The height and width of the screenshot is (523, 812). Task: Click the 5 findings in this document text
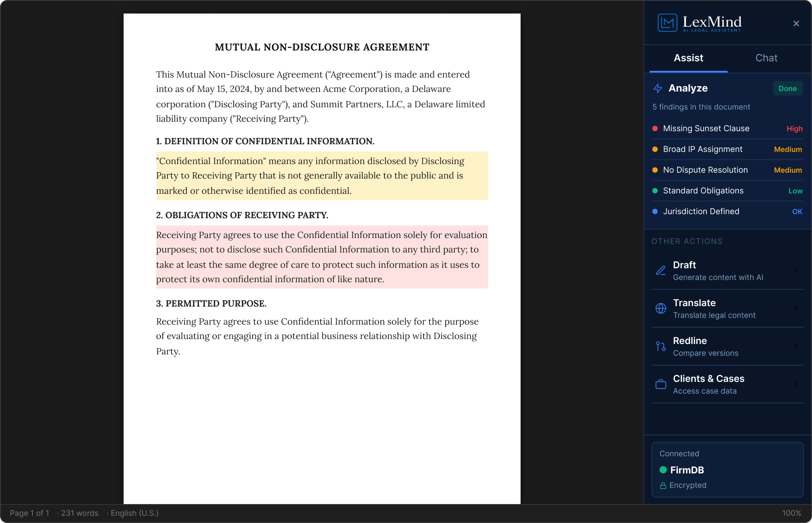click(701, 107)
